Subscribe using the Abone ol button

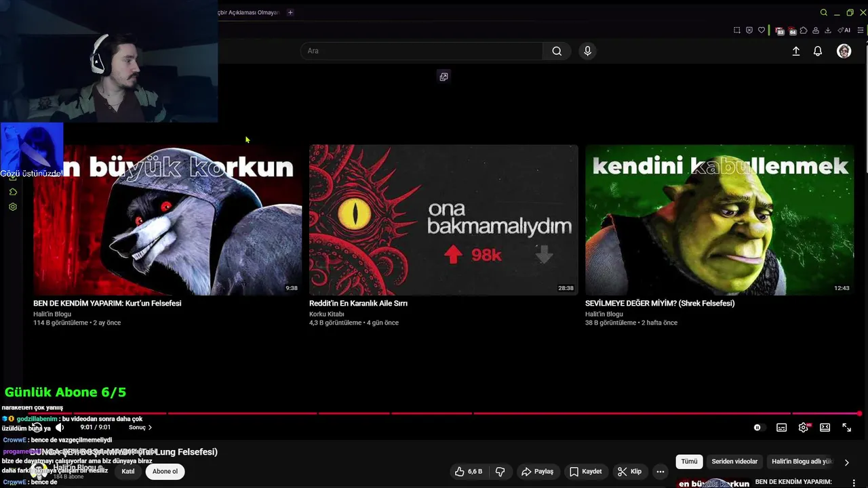[165, 471]
